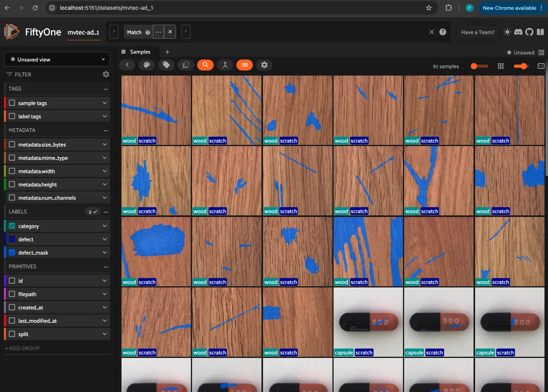The width and height of the screenshot is (548, 392).
Task: Check the metadata.width field
Action: [12, 171]
